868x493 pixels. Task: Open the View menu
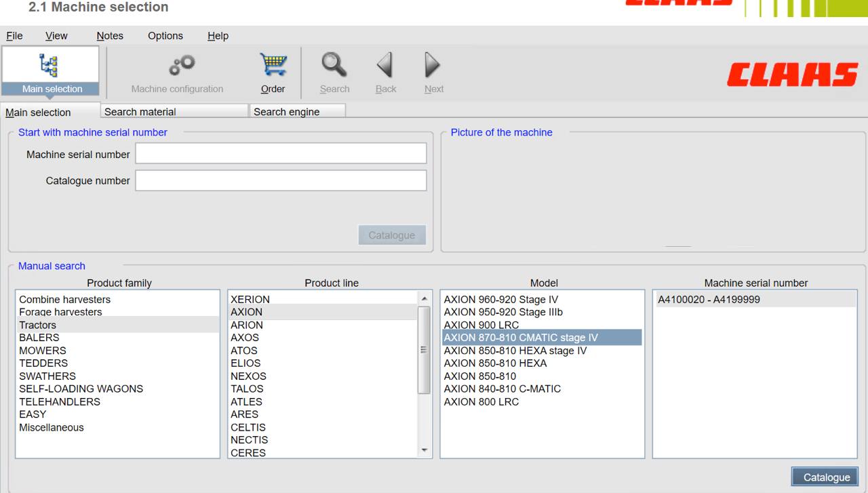point(56,36)
